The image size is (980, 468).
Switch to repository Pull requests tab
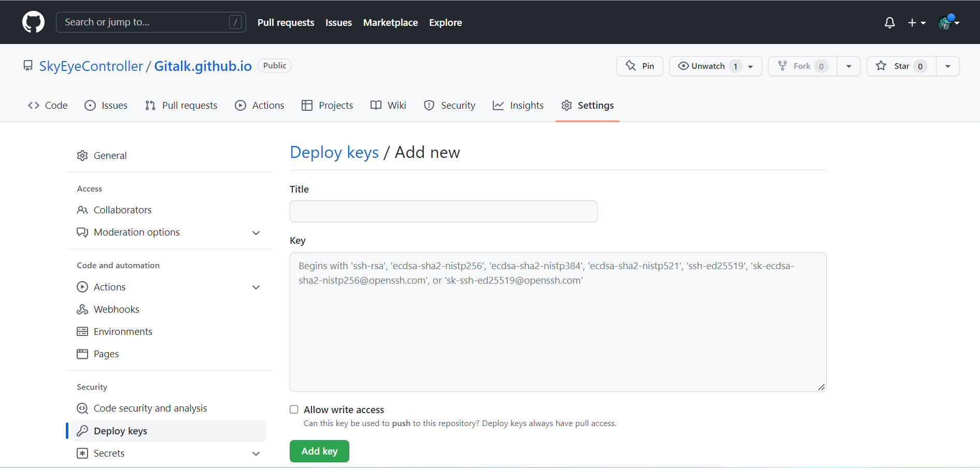point(181,106)
